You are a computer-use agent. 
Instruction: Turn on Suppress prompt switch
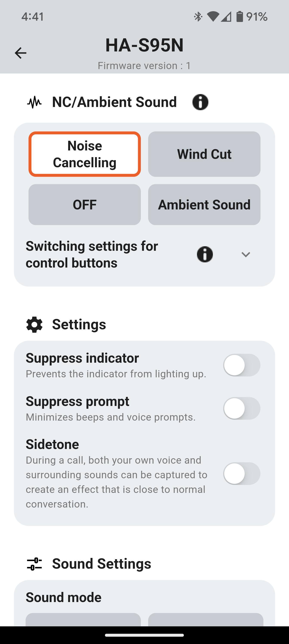coord(241,408)
